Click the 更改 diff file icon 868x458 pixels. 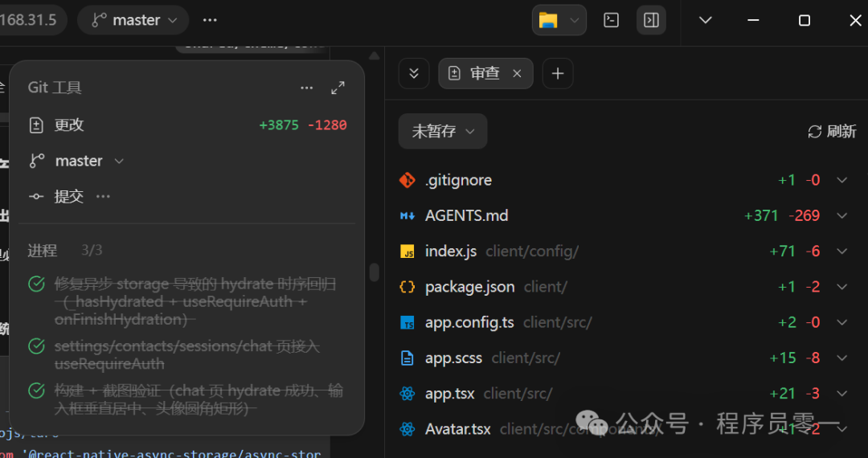click(36, 125)
